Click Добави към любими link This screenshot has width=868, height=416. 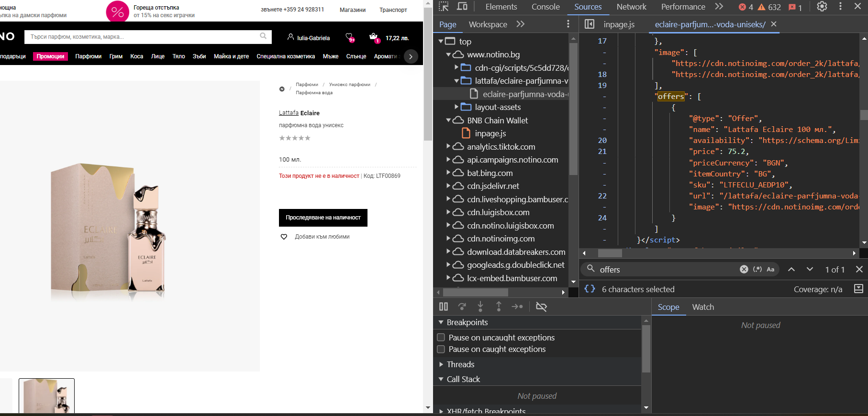[x=322, y=237]
